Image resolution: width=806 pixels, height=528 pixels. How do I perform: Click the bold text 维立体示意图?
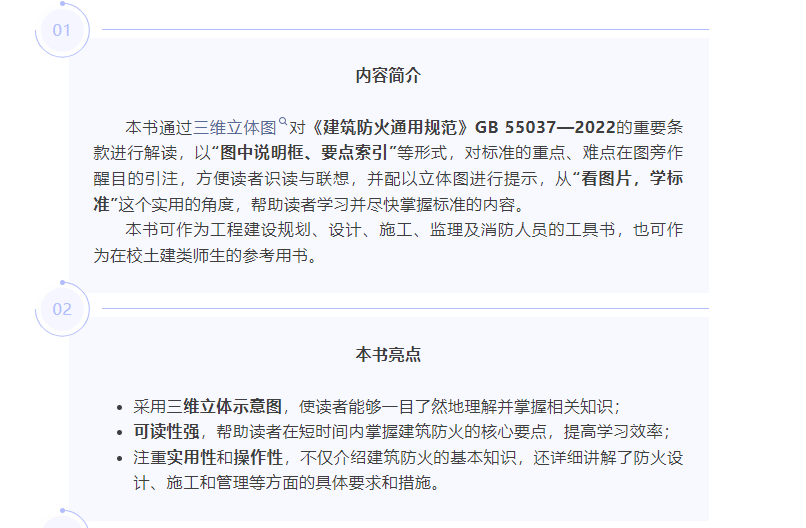tap(233, 406)
